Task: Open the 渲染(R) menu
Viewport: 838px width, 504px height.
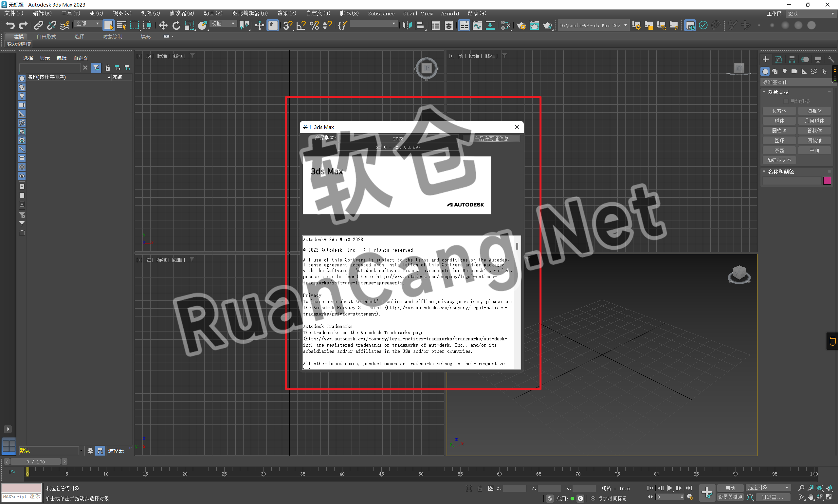Action: click(286, 13)
